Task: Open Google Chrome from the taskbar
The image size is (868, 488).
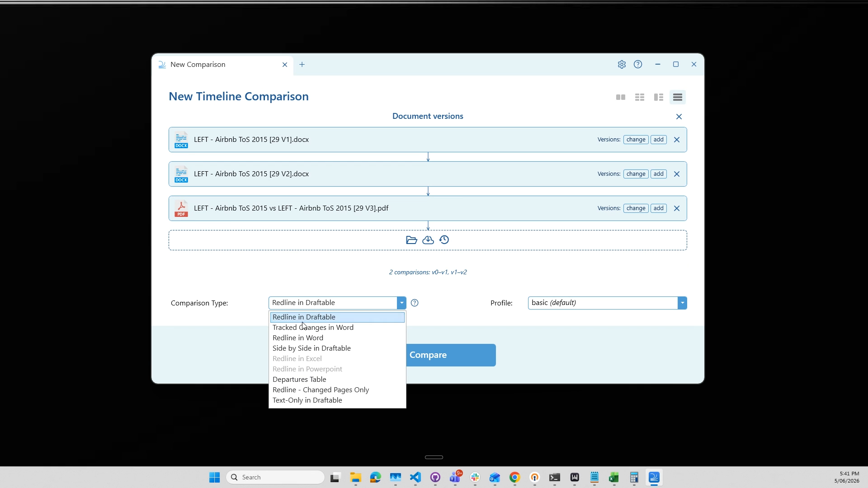Action: pos(515,478)
